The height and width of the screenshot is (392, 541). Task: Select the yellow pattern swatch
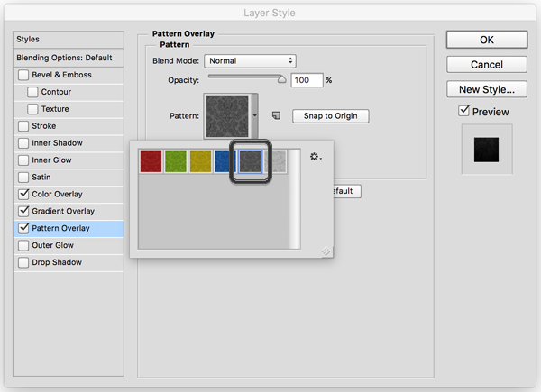pyautogui.click(x=201, y=161)
